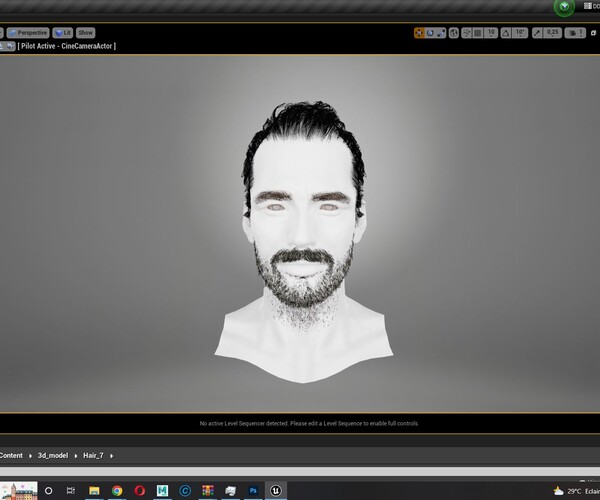Screen dimensions: 600x500
Task: Open the Lit view mode menu
Action: point(63,33)
